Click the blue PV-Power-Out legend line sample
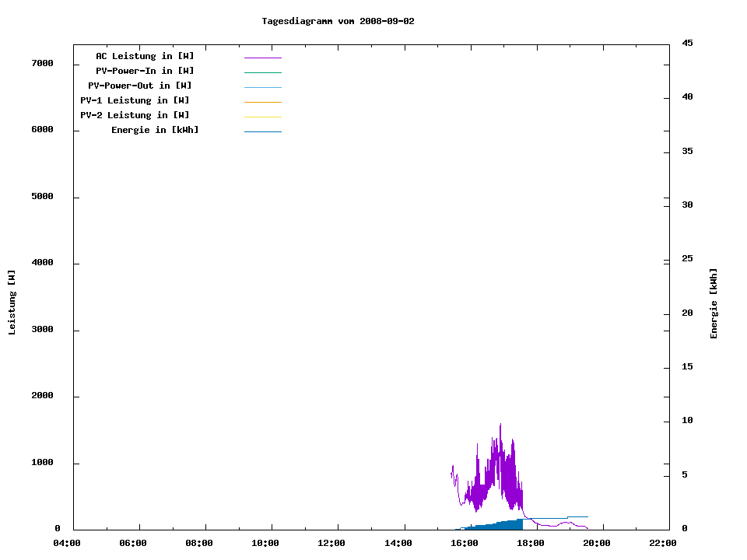The height and width of the screenshot is (560, 747). (x=262, y=87)
